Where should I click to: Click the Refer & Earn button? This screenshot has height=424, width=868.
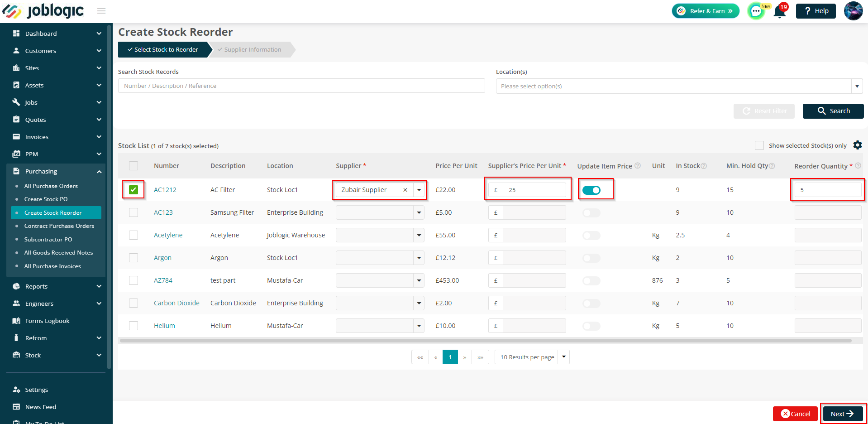pos(706,11)
